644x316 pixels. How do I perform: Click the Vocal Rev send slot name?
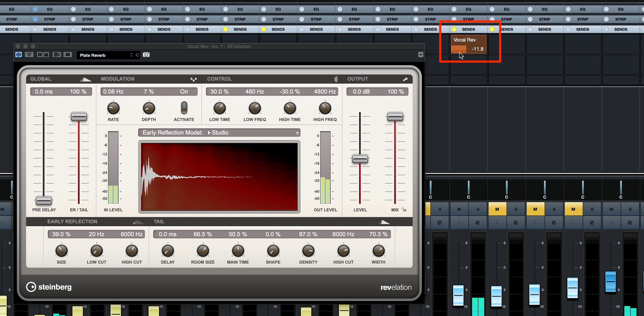pos(464,40)
